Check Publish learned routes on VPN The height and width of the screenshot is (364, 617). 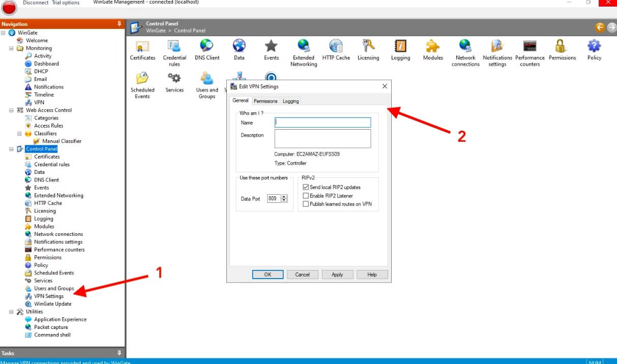pos(306,204)
